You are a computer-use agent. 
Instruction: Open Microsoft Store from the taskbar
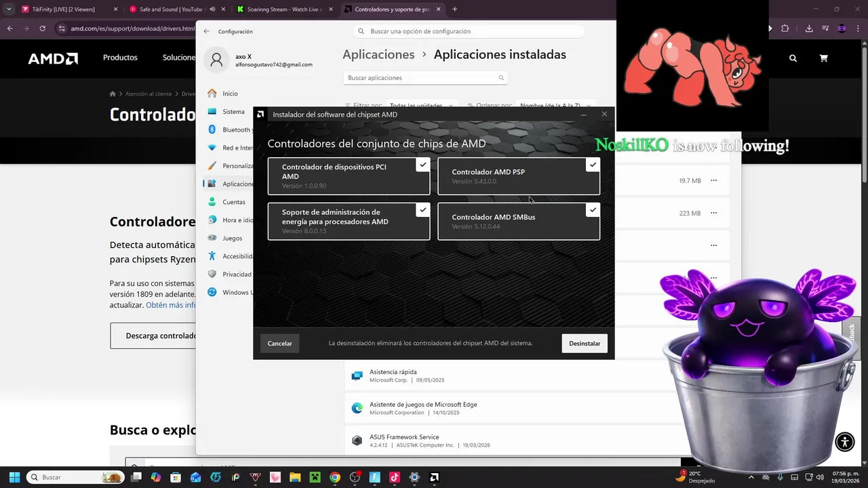point(176,477)
